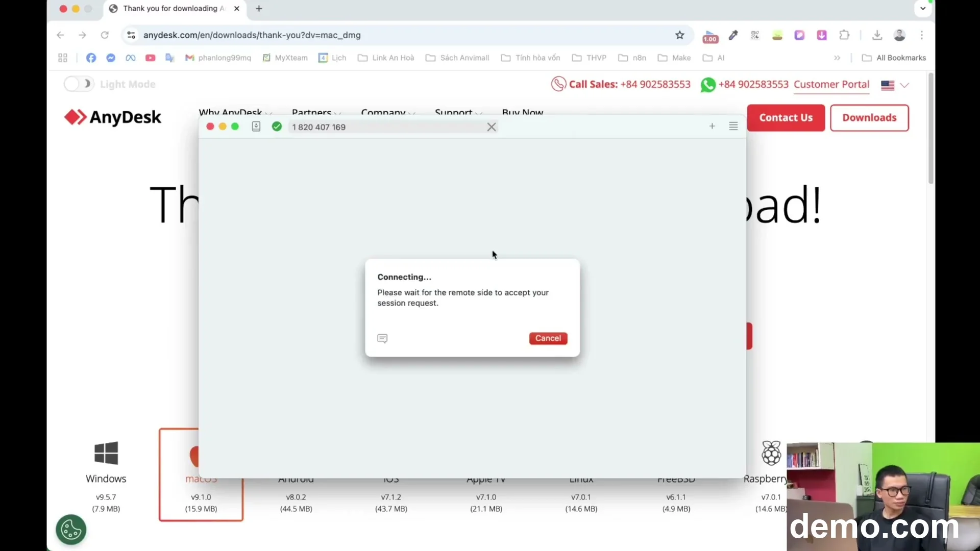The height and width of the screenshot is (551, 980).
Task: Open the Why AnyDesk menu
Action: click(x=235, y=112)
